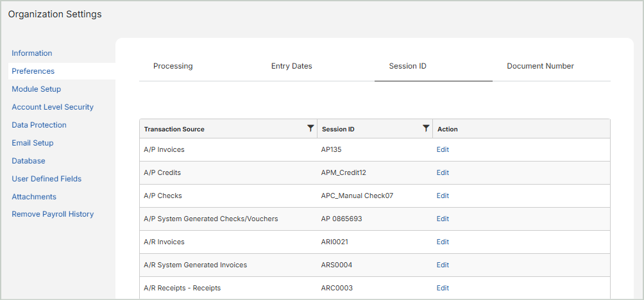The image size is (644, 300).
Task: Click Edit for A/P Checks row
Action: pos(443,196)
